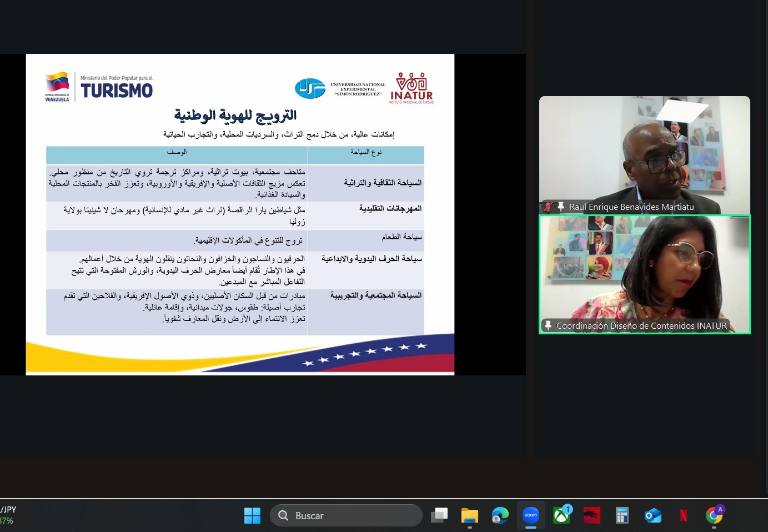Open Outlook from the taskbar
The width and height of the screenshot is (768, 532).
point(652,516)
